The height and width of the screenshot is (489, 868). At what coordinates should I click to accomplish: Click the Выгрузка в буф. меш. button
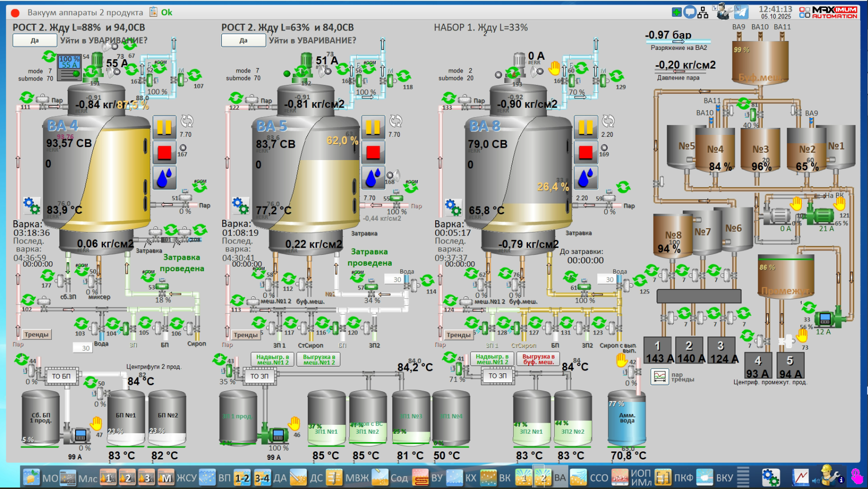(538, 359)
